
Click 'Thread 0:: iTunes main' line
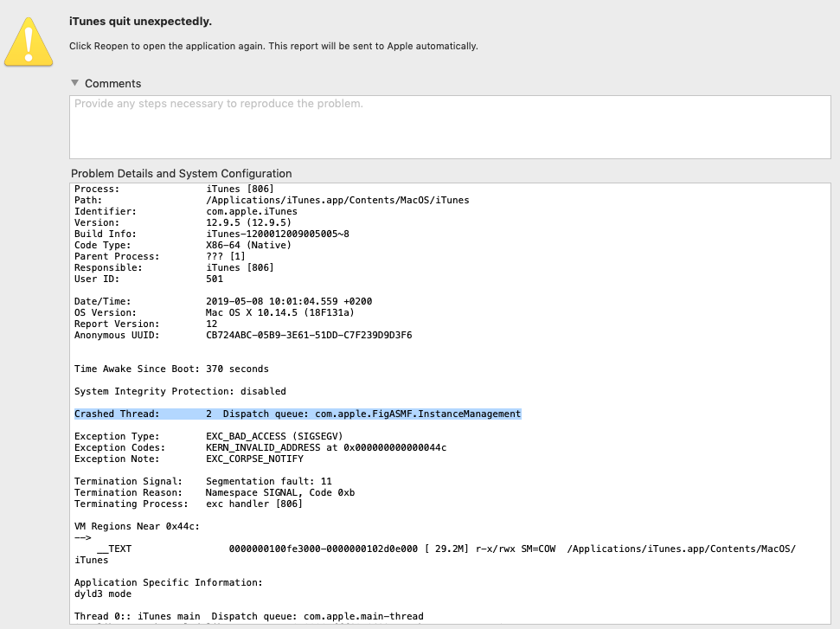click(248, 616)
